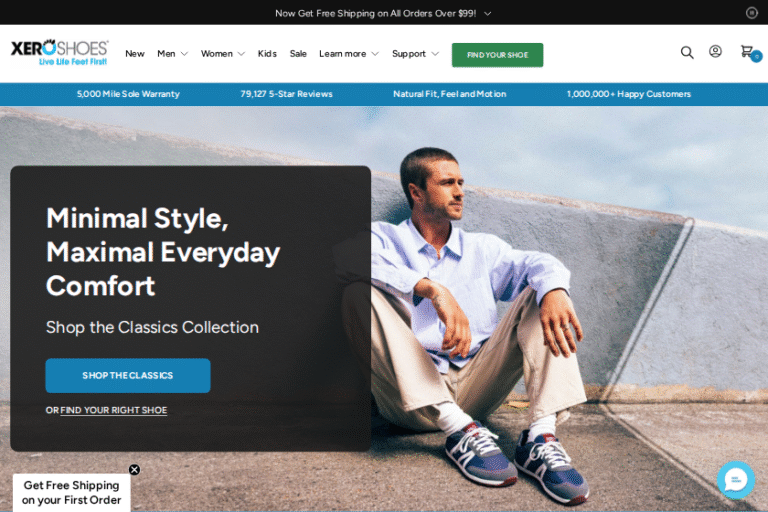768x512 pixels.
Task: Click the green Find Your Shoe button
Action: tap(497, 55)
